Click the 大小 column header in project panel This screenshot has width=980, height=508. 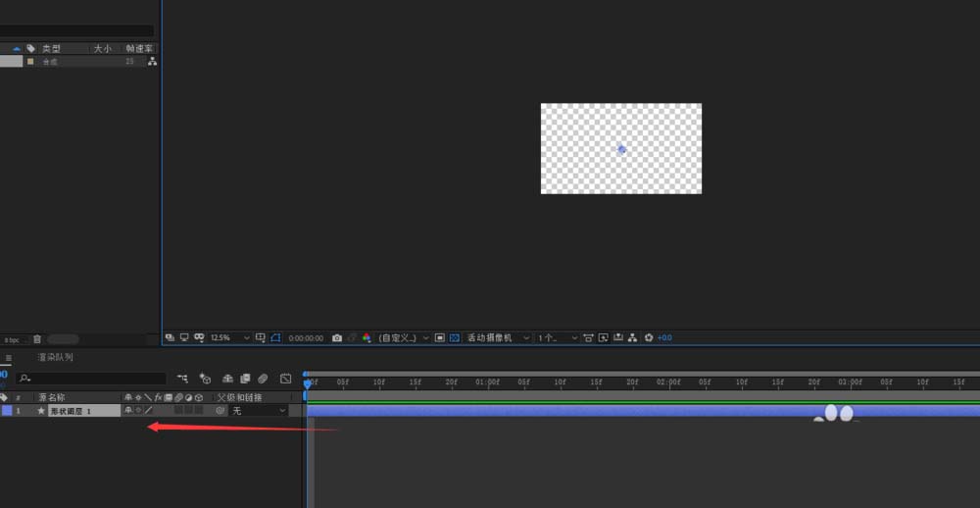pos(103,48)
